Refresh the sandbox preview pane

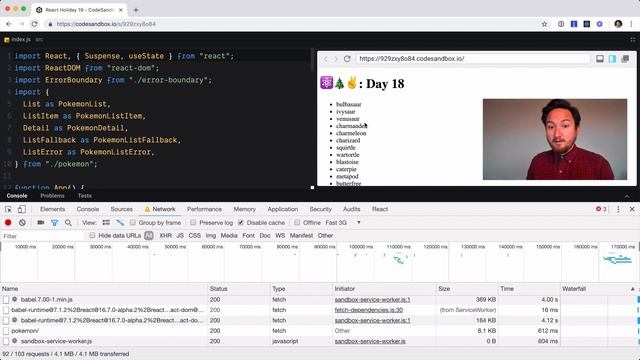pos(347,59)
